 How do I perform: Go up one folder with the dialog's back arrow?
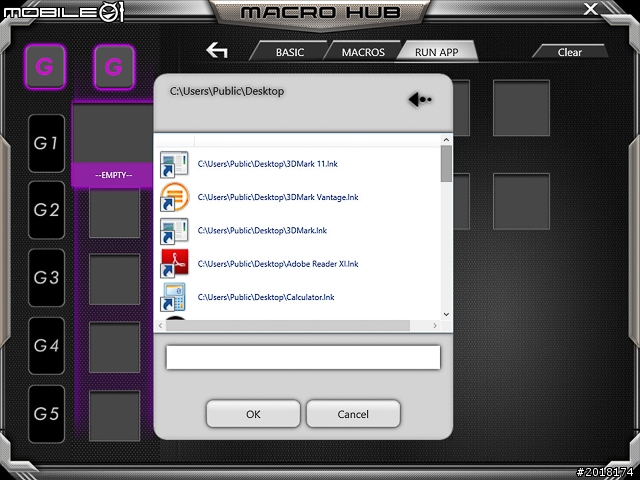click(420, 99)
